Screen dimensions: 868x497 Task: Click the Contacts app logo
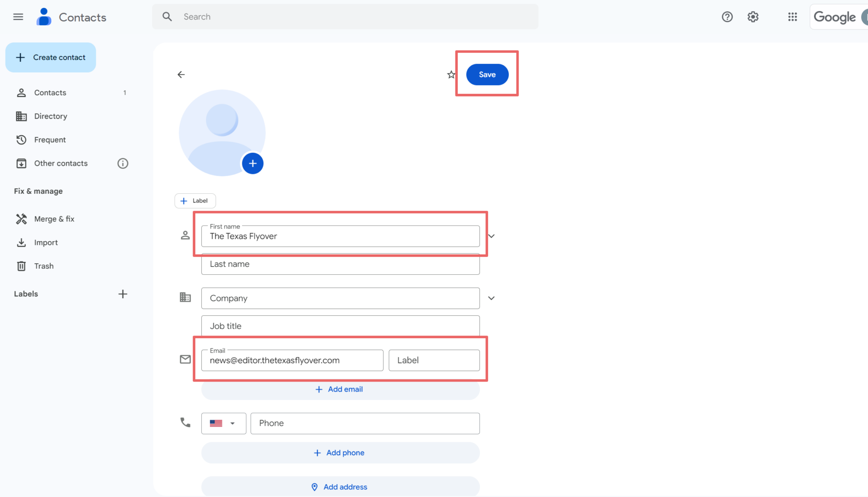(x=44, y=17)
